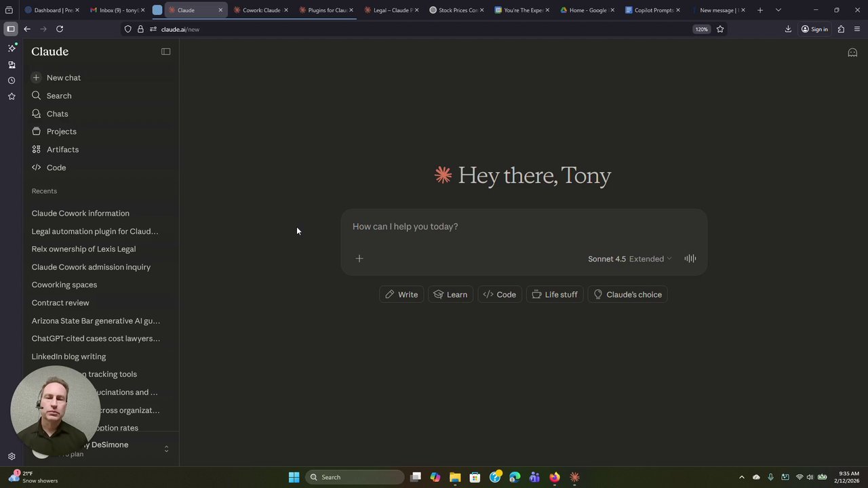This screenshot has height=488, width=868.
Task: Select the Write suggestion chip
Action: click(401, 294)
